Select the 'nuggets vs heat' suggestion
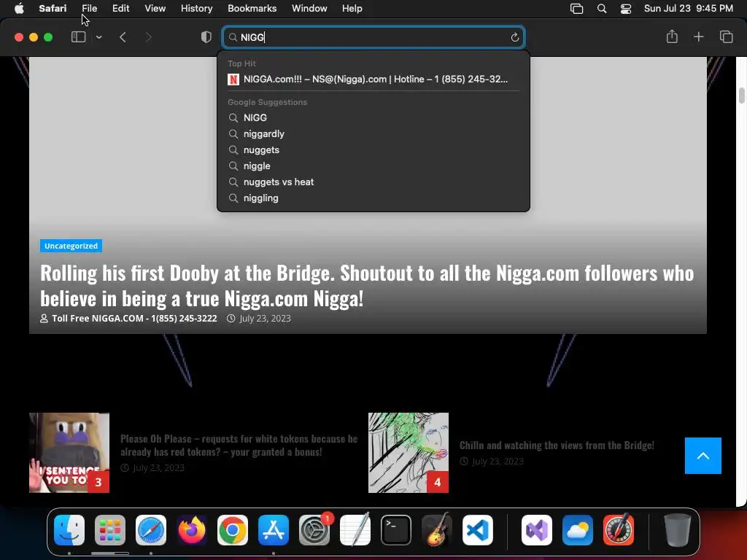Viewport: 747px width, 560px height. pos(373,182)
